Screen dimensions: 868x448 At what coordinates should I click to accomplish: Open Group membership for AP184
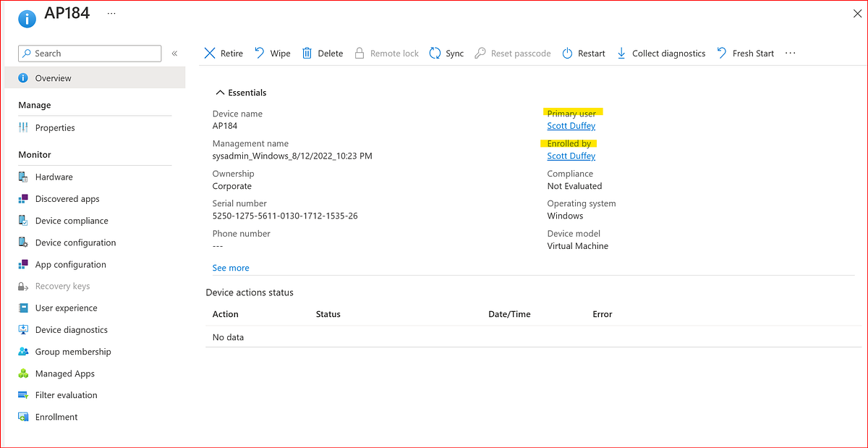coord(25,351)
